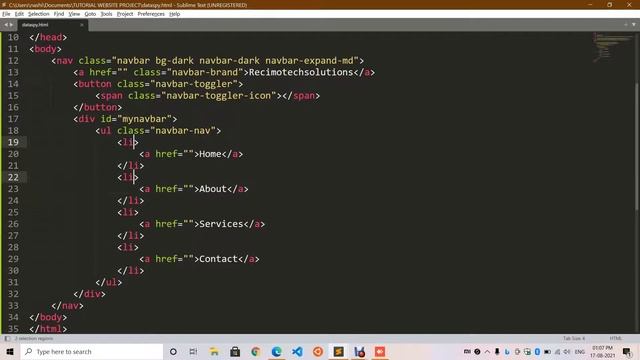Open Google Chrome from taskbar

(x=256, y=351)
